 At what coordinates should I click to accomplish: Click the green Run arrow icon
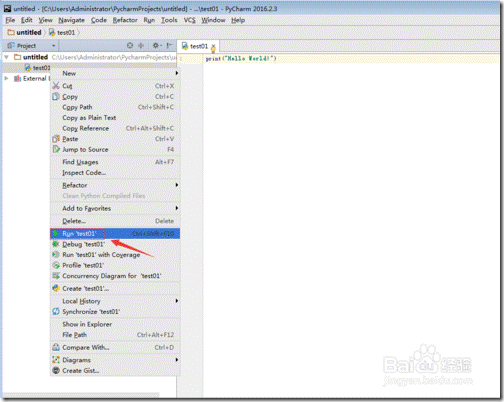click(x=56, y=233)
